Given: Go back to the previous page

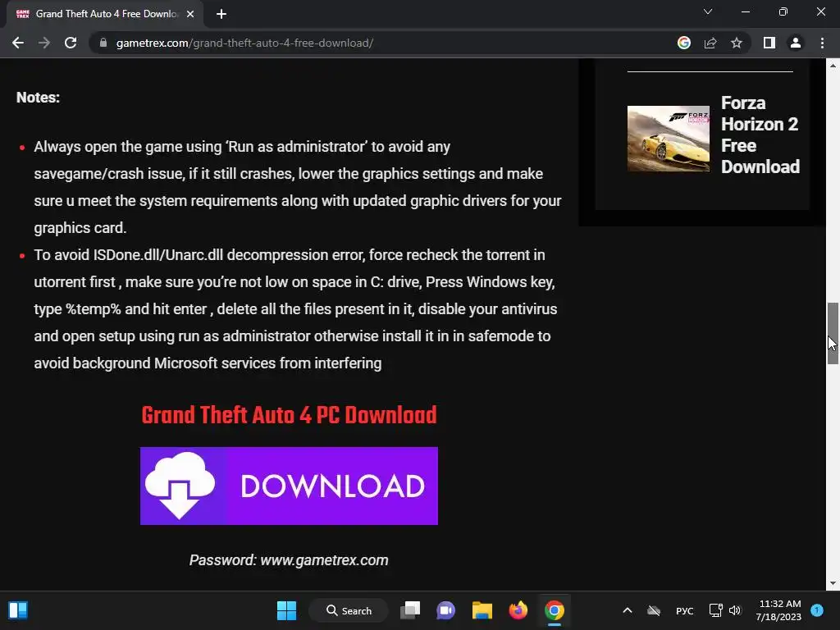Looking at the screenshot, I should click(x=18, y=43).
